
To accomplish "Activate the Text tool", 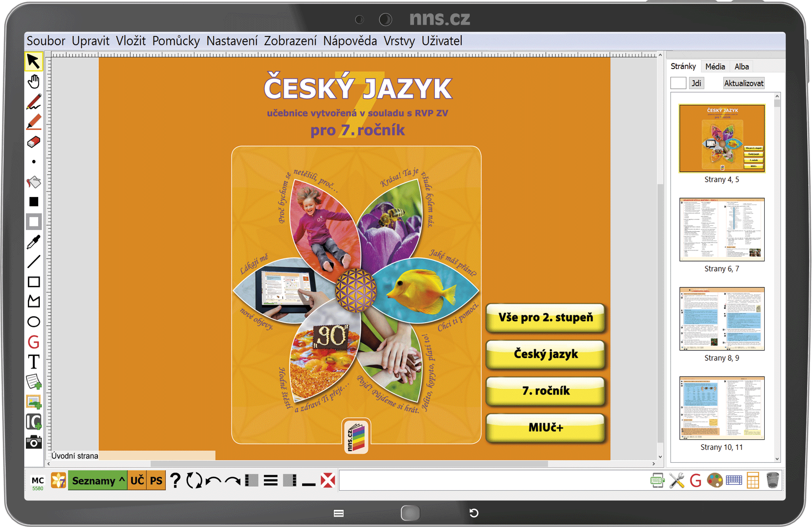I will tap(34, 362).
